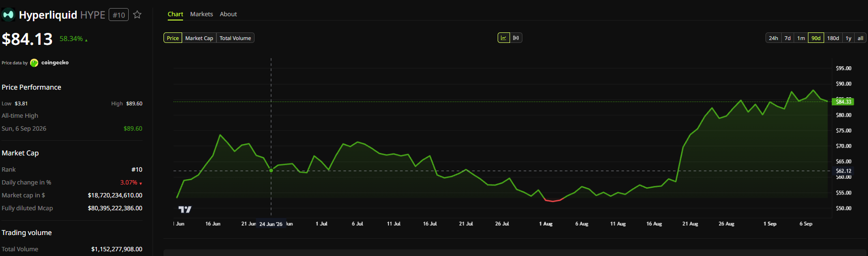The height and width of the screenshot is (256, 868).
Task: Click the $84.33 current price label
Action: tap(843, 102)
